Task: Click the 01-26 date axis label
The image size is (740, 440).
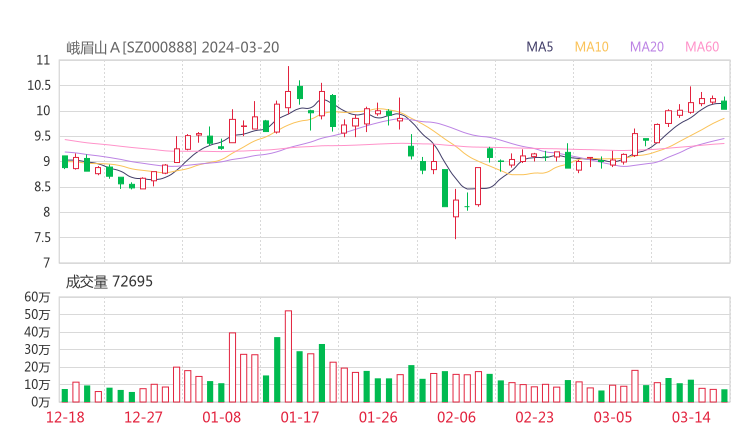Action: (x=378, y=417)
